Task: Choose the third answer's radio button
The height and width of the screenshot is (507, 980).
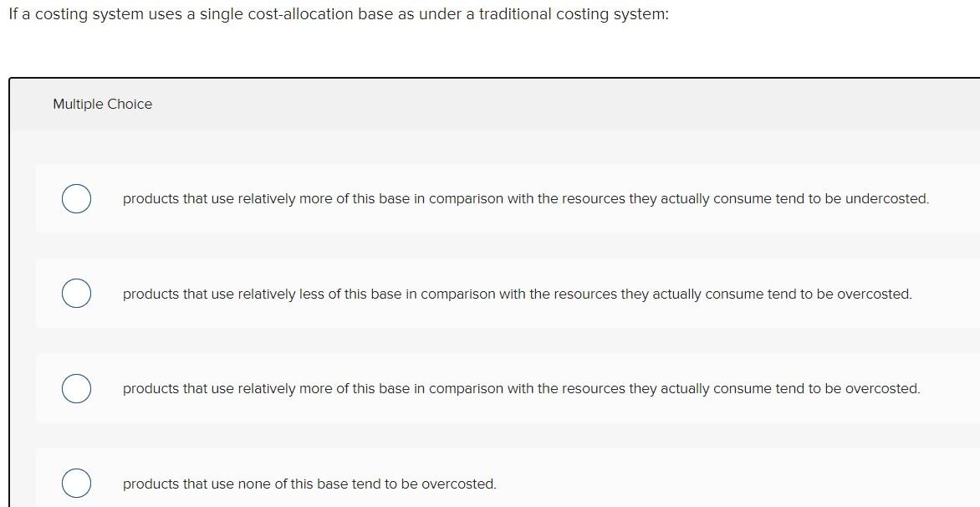Action: 76,388
